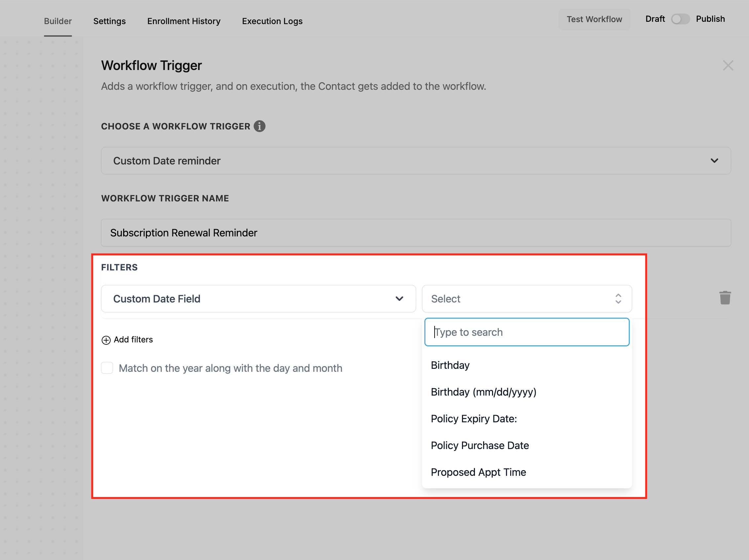Image resolution: width=749 pixels, height=560 pixels.
Task: Switch to the Settings tab
Action: click(109, 21)
